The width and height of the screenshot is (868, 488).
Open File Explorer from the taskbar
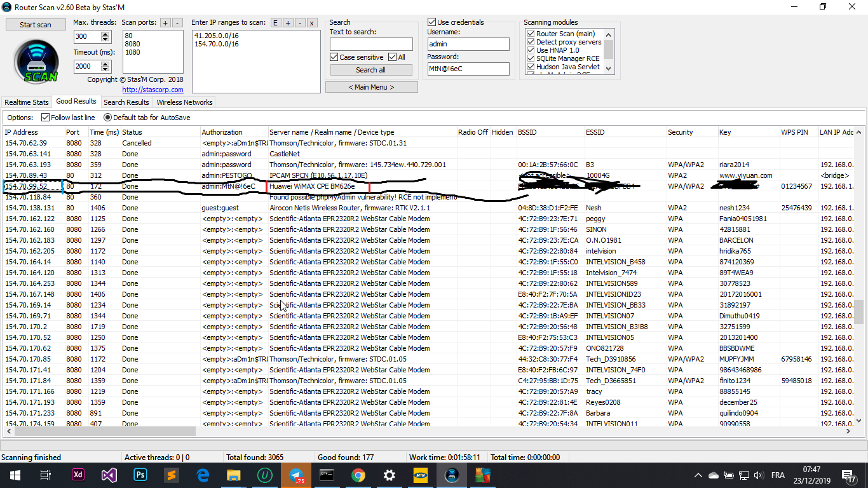coord(234,475)
